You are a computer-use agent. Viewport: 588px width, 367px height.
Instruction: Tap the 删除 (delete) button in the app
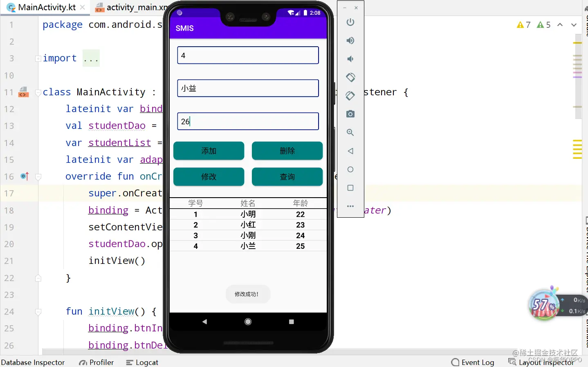tap(287, 151)
